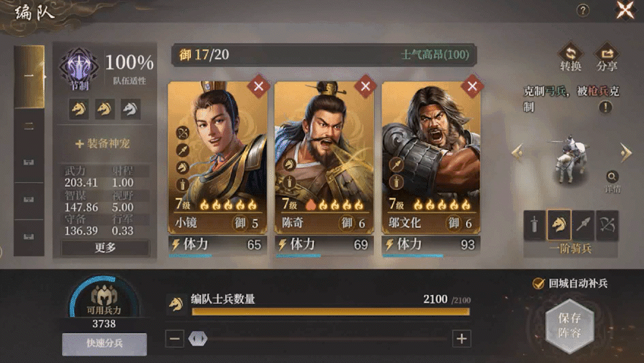Select the spear troop type icon

coord(582,225)
